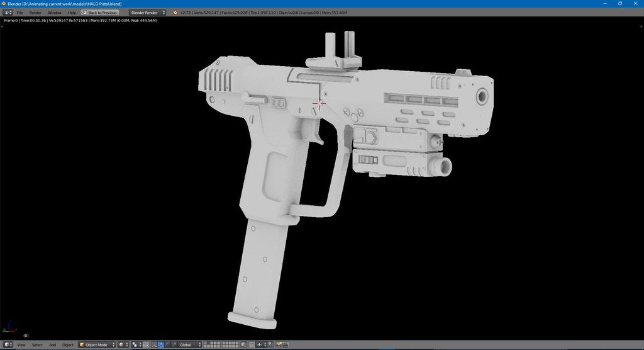The height and width of the screenshot is (350, 644).
Task: Open the Blender Render engine dropdown
Action: (147, 13)
